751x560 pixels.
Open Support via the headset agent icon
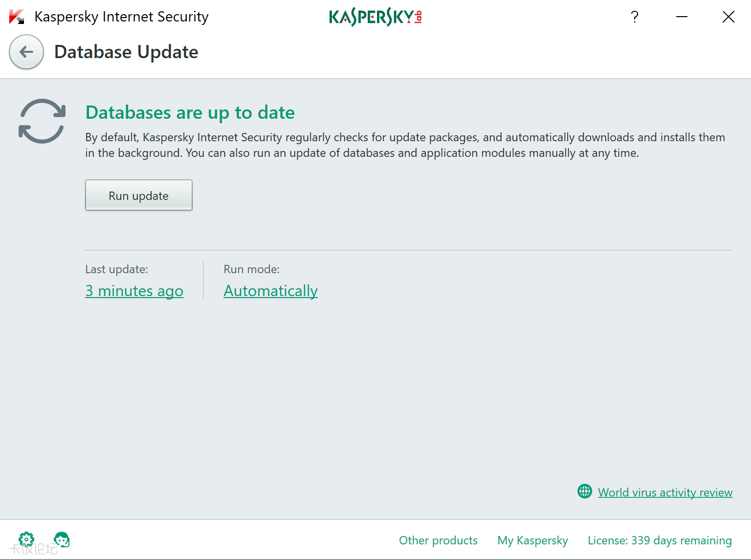click(x=62, y=539)
